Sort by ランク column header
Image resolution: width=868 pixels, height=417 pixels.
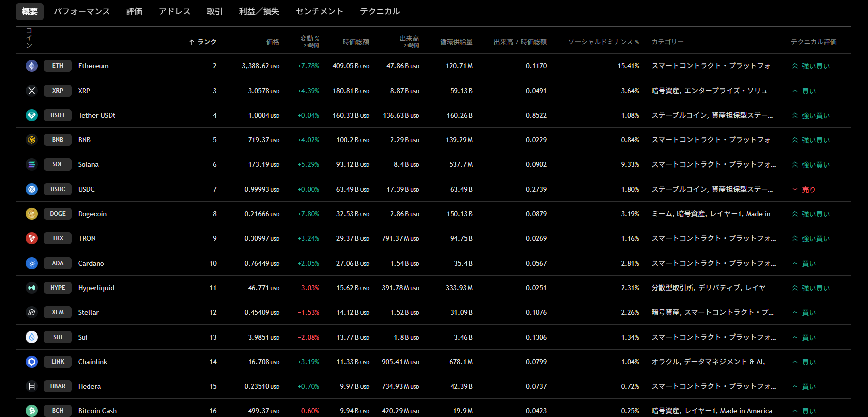point(203,42)
